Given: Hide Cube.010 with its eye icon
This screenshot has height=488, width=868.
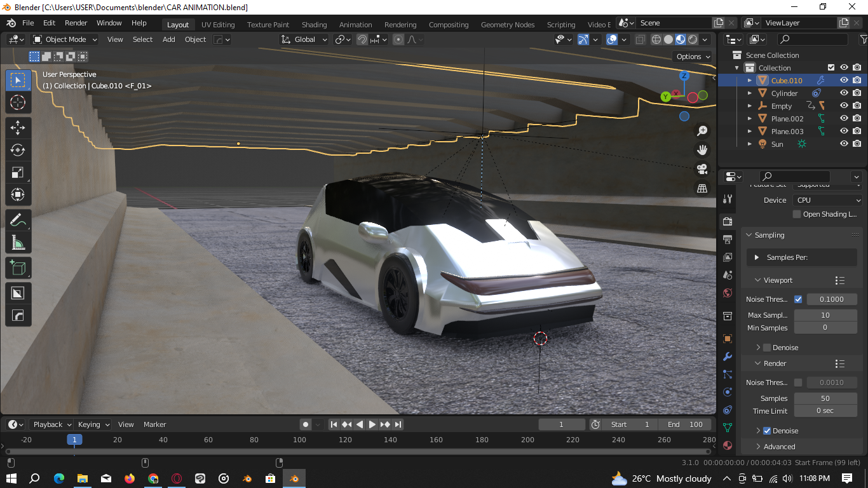Looking at the screenshot, I should 844,80.
